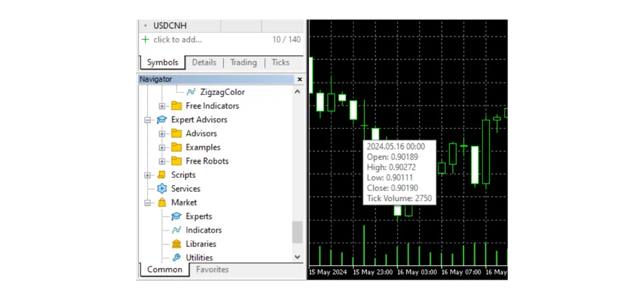Click the green plus icon to add symbol
644x301 pixels.
[145, 40]
